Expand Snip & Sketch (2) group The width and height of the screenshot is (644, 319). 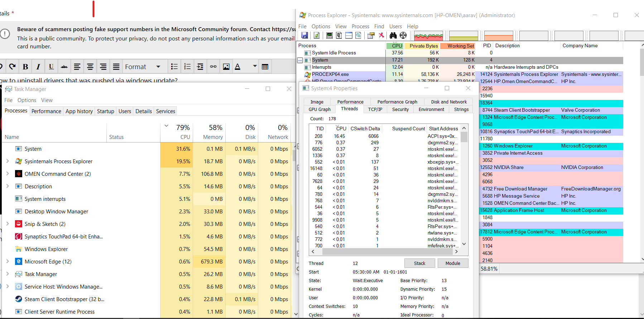click(x=8, y=224)
